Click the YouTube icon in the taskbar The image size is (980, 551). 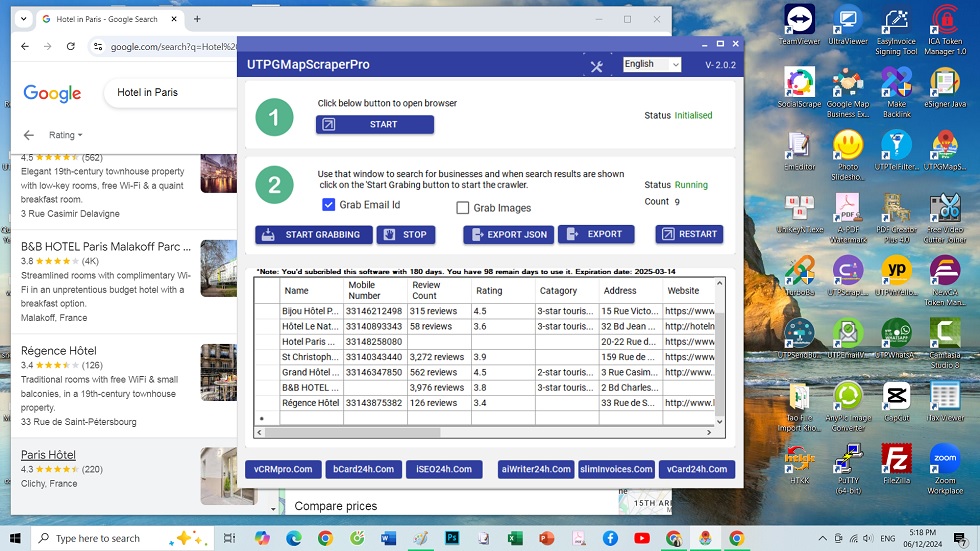click(x=641, y=538)
